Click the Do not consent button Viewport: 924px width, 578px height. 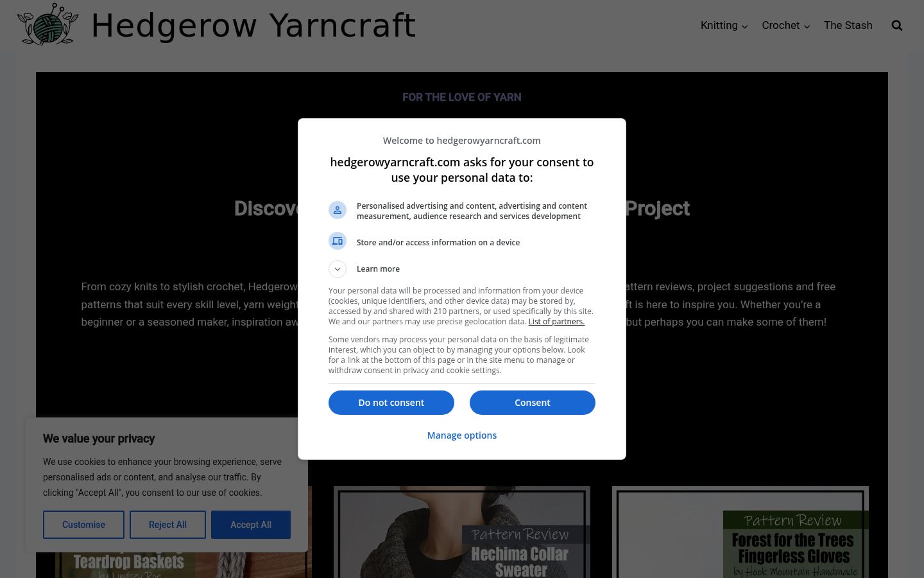pyautogui.click(x=391, y=403)
